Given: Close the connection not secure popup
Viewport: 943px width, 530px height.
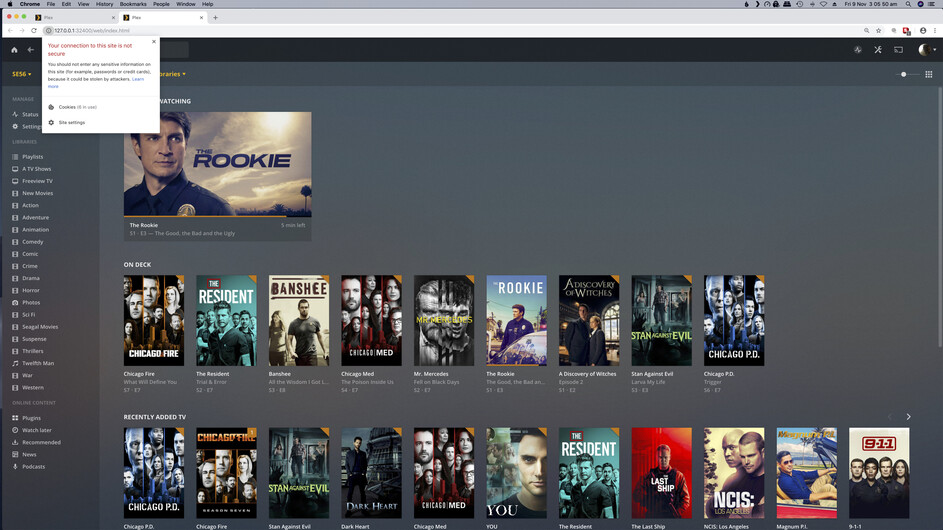Looking at the screenshot, I should (154, 42).
